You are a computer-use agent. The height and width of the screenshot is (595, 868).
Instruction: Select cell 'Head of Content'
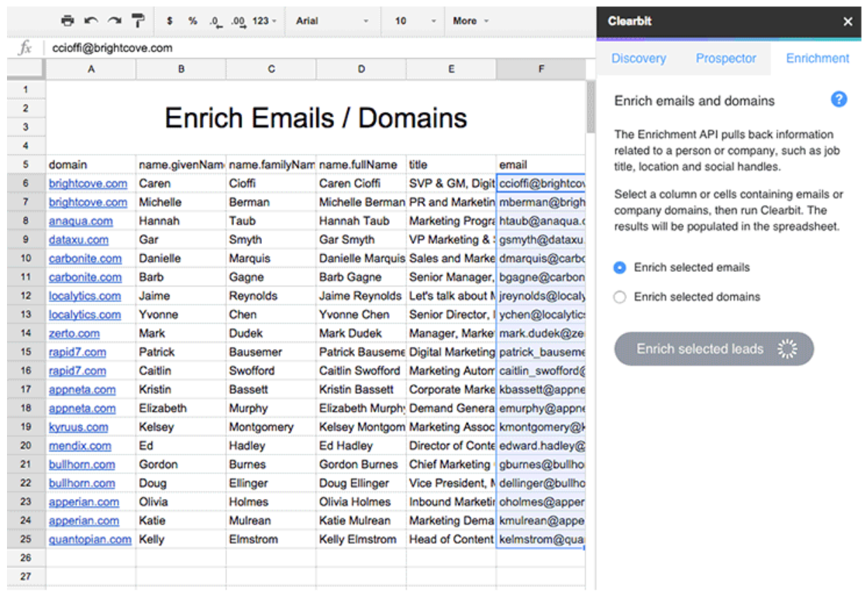pos(451,539)
